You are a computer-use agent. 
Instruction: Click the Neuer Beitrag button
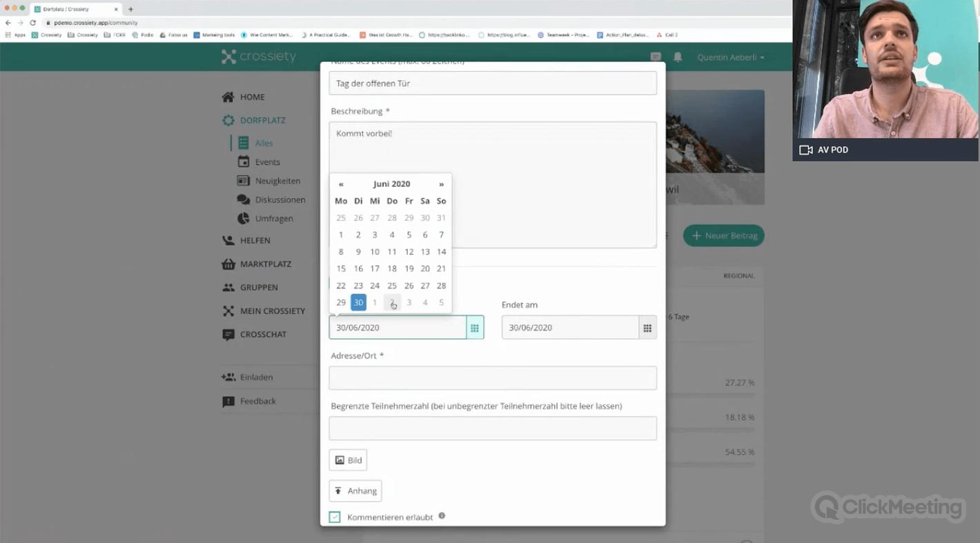pos(723,235)
